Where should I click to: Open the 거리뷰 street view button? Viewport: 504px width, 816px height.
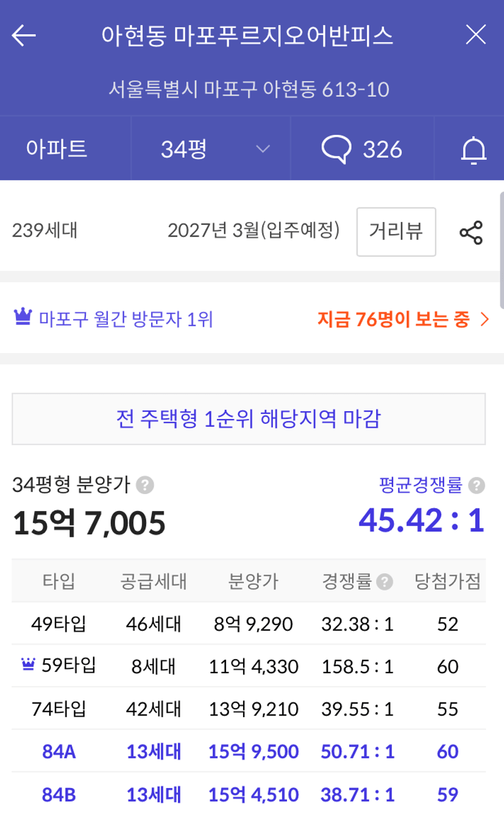coord(396,232)
